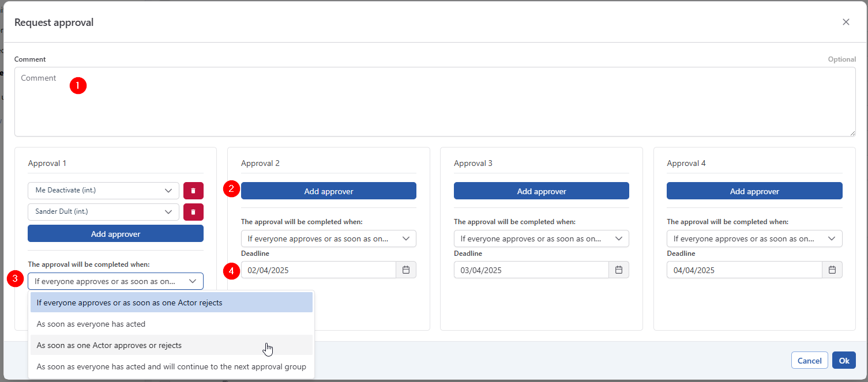Viewport: 868px width, 382px height.
Task: Open Approval 2 completion condition dropdown
Action: [x=328, y=239]
